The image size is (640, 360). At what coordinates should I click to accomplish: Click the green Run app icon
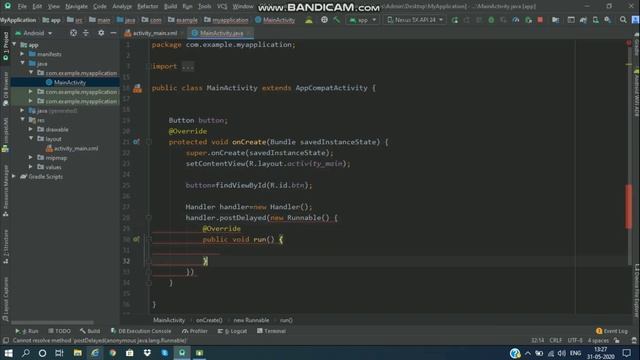[x=455, y=20]
